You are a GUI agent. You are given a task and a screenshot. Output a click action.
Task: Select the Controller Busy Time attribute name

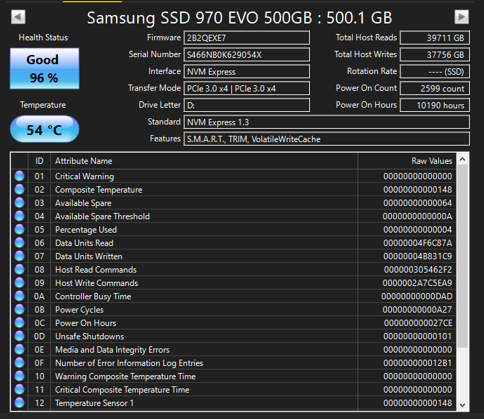point(93,296)
